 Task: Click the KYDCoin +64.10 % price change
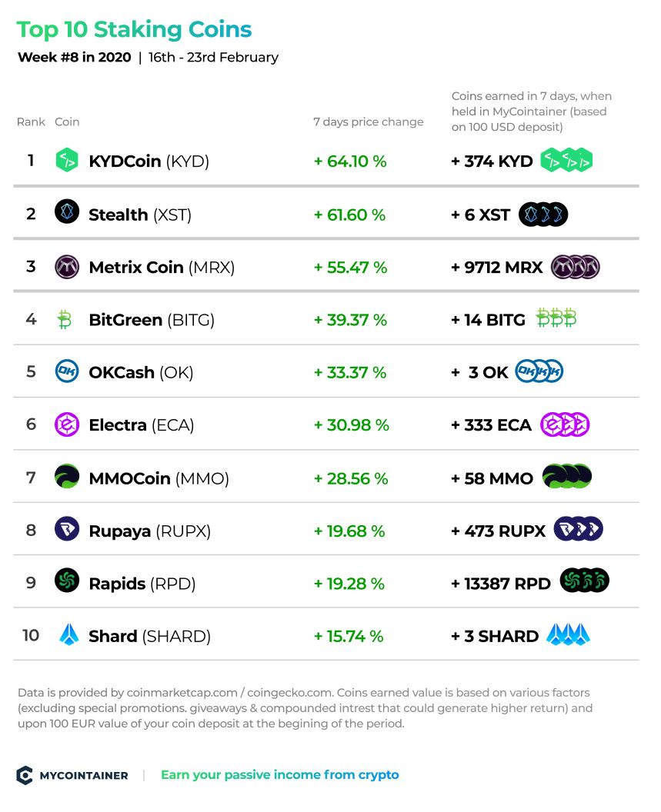coord(350,161)
